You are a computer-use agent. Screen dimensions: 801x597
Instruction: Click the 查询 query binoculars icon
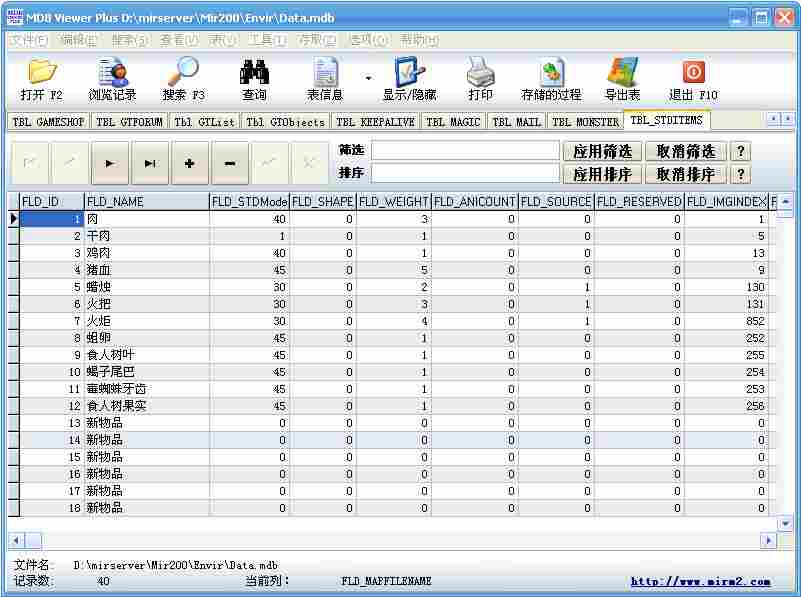click(x=253, y=78)
